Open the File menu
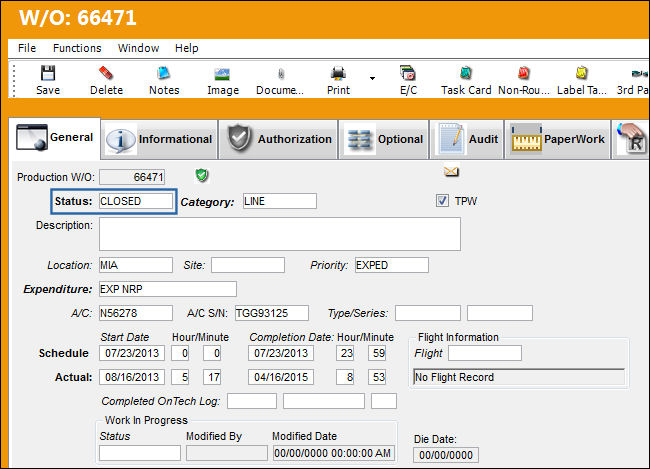The image size is (650, 469). click(x=27, y=48)
